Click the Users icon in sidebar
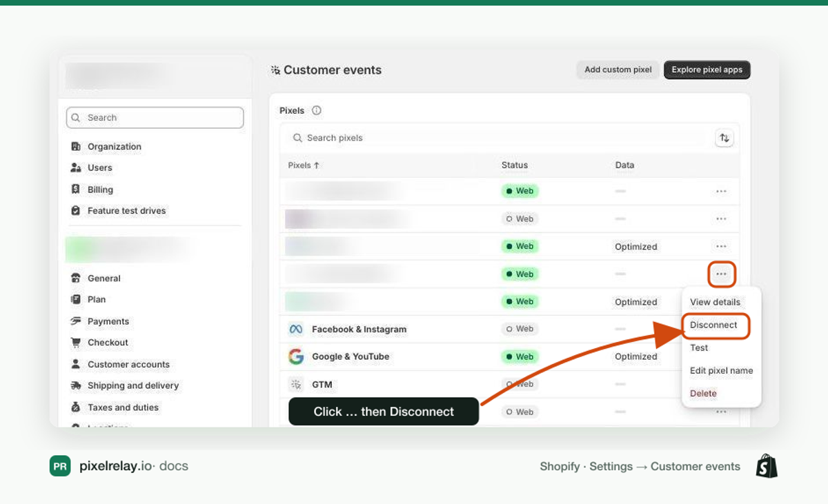This screenshot has height=504, width=828. coord(76,168)
